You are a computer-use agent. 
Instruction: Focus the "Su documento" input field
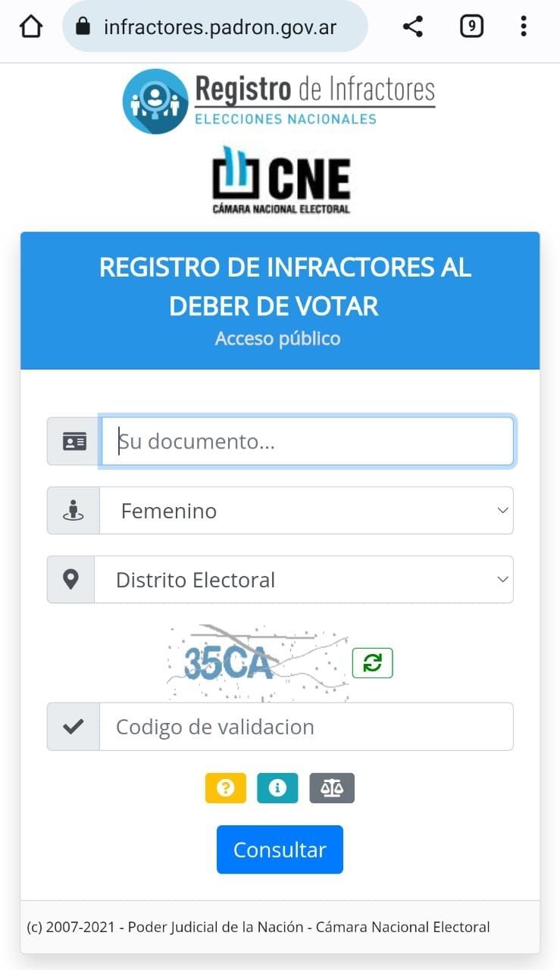[x=308, y=441]
